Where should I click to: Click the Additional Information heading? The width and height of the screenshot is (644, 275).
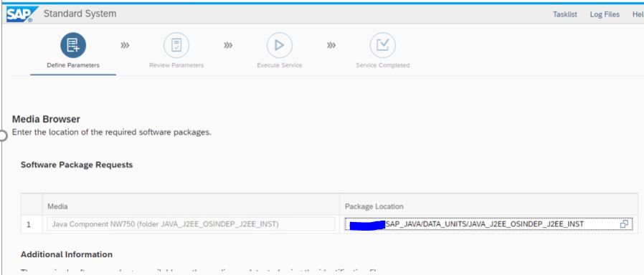tap(67, 254)
